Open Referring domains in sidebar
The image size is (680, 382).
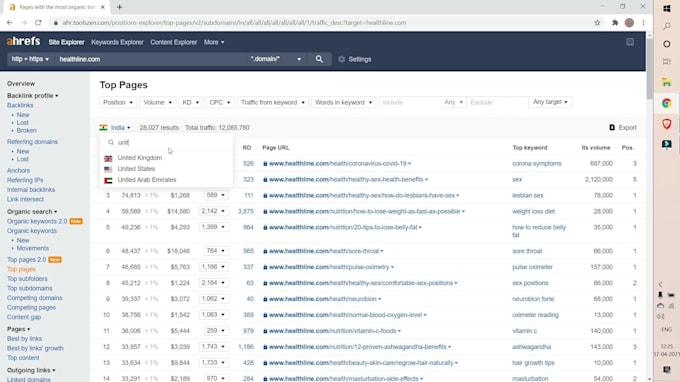pyautogui.click(x=32, y=142)
